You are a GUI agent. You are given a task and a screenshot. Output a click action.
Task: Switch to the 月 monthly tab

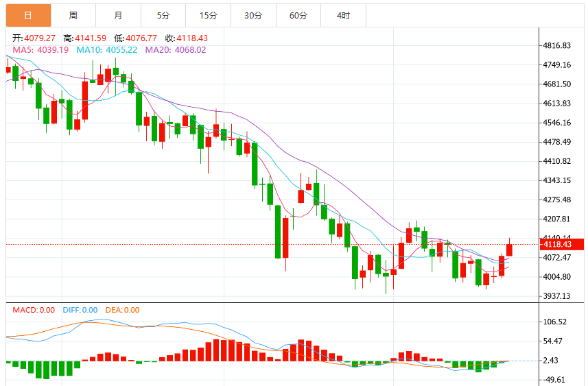[119, 16]
